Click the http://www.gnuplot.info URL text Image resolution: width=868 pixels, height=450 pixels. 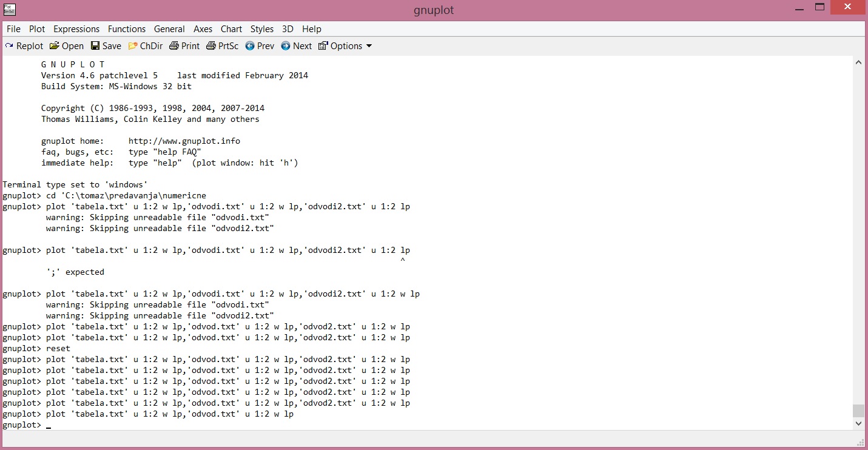pos(184,141)
